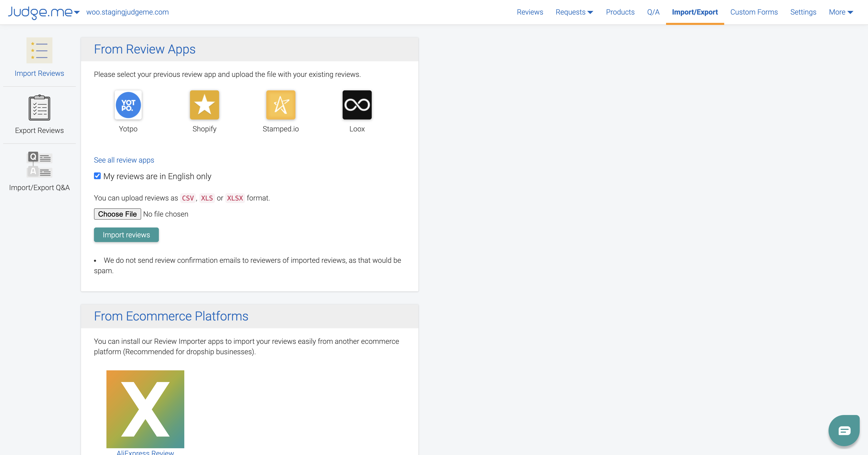868x455 pixels.
Task: Click the XLSX format tag
Action: 235,198
